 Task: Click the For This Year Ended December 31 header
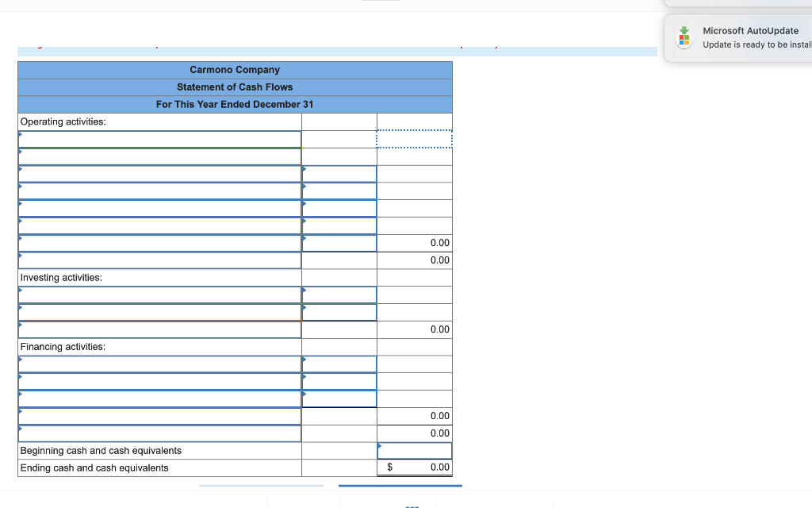(x=234, y=104)
